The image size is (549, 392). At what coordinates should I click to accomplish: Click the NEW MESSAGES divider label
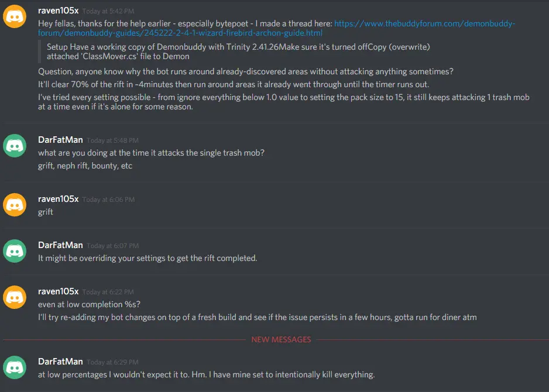[281, 339]
